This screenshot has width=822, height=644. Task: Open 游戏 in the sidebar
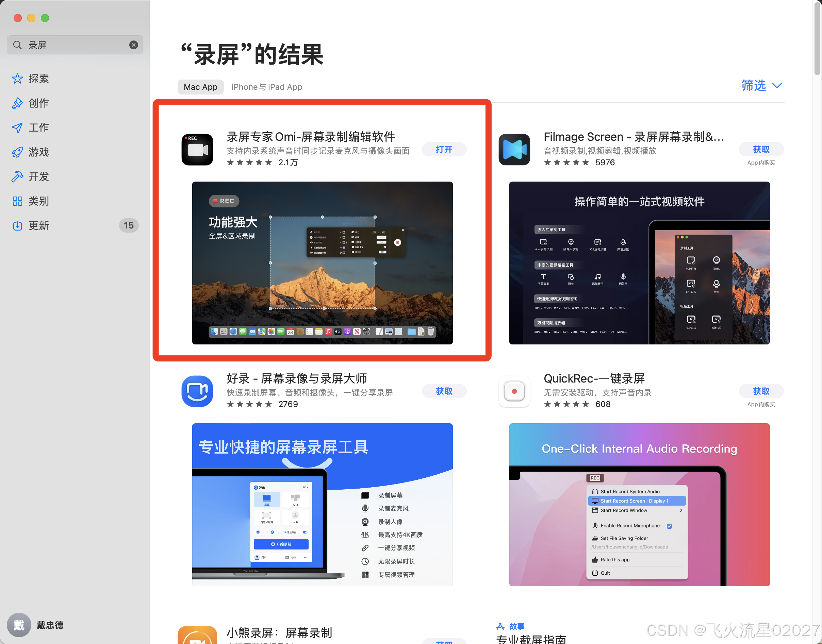pos(38,152)
